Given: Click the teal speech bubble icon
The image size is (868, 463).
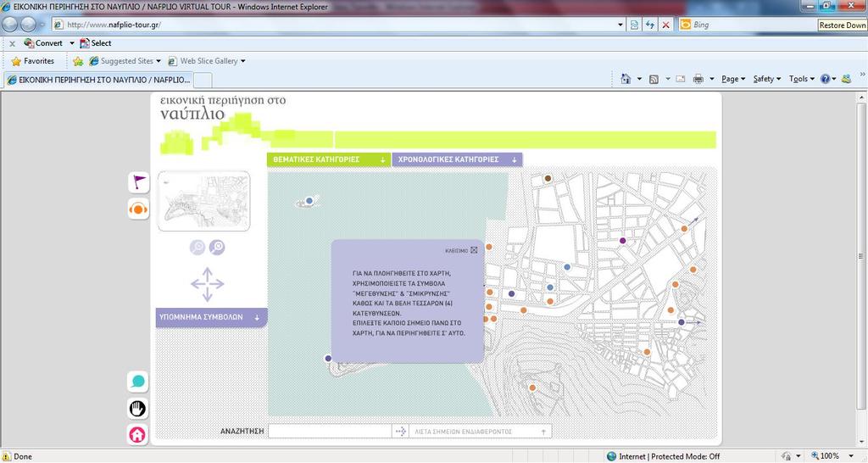Looking at the screenshot, I should pyautogui.click(x=138, y=381).
